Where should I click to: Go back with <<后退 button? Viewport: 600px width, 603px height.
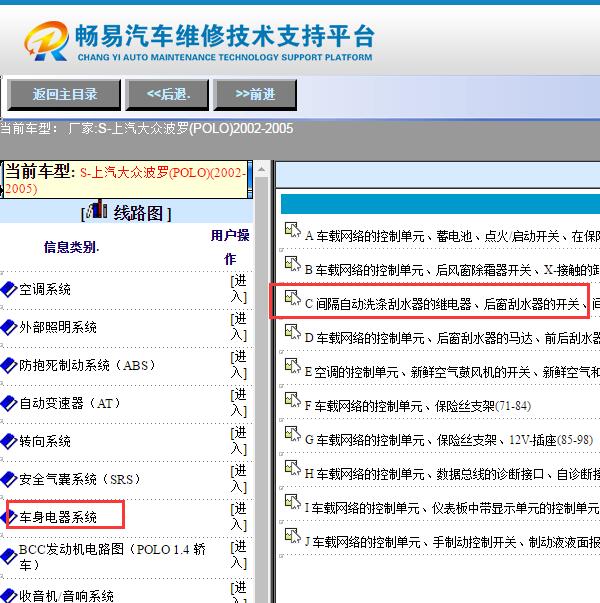(167, 95)
